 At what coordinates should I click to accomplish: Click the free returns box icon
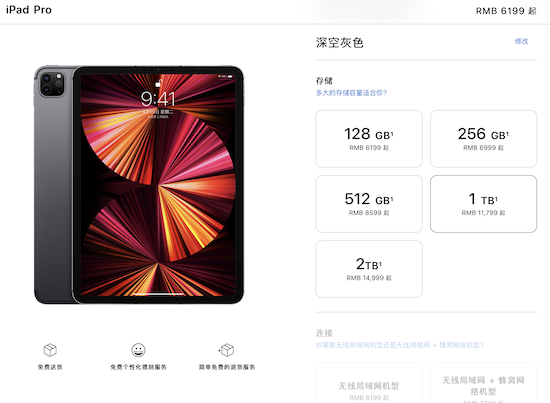coord(226,350)
